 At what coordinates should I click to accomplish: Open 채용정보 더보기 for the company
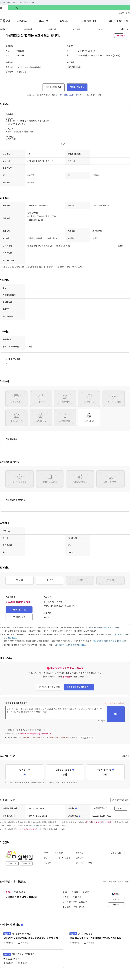pyautogui.click(x=116, y=853)
